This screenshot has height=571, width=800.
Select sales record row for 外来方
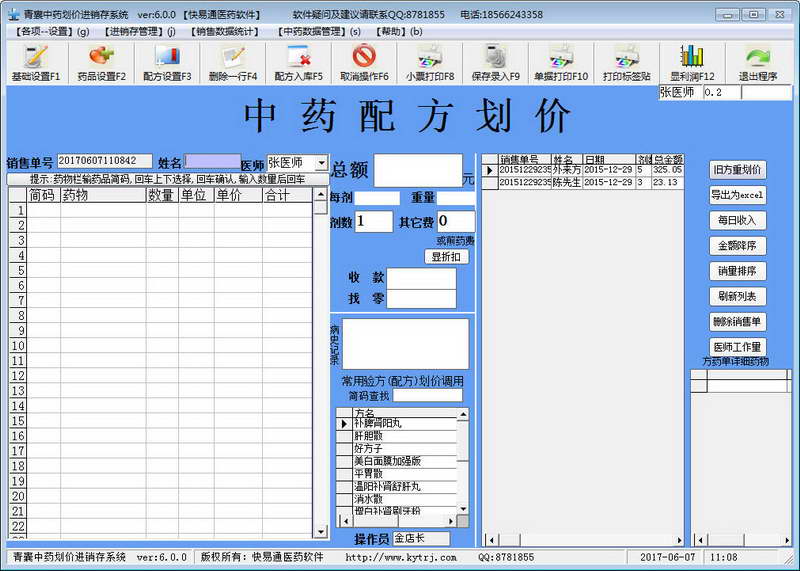[x=582, y=170]
